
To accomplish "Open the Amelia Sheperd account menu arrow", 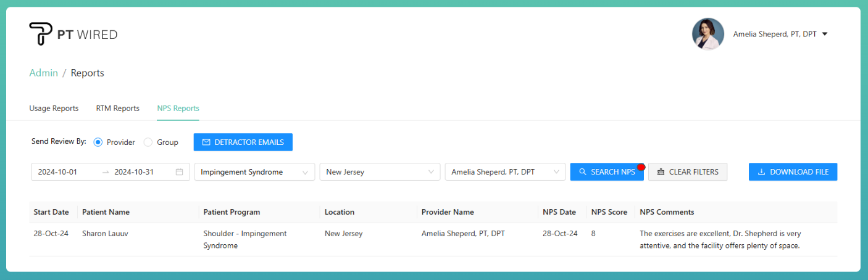I will click(825, 35).
